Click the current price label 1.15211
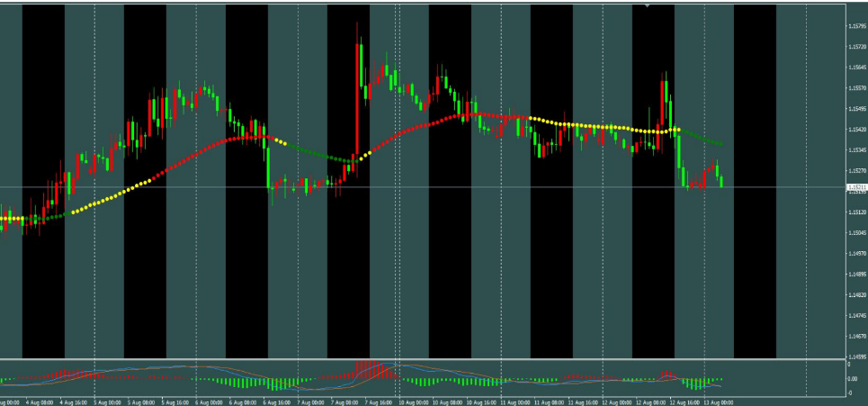The height and width of the screenshot is (406, 868). tap(857, 188)
